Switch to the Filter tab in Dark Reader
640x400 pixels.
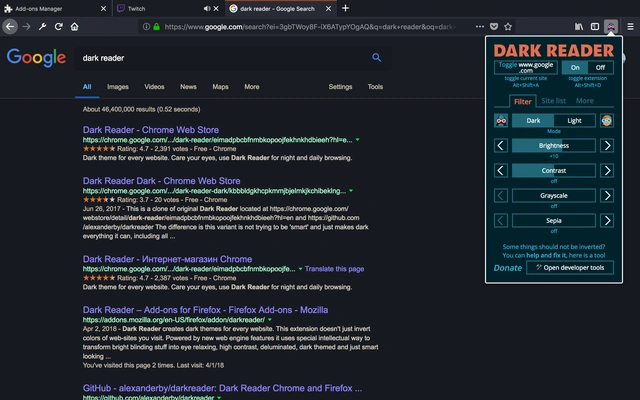click(x=522, y=101)
